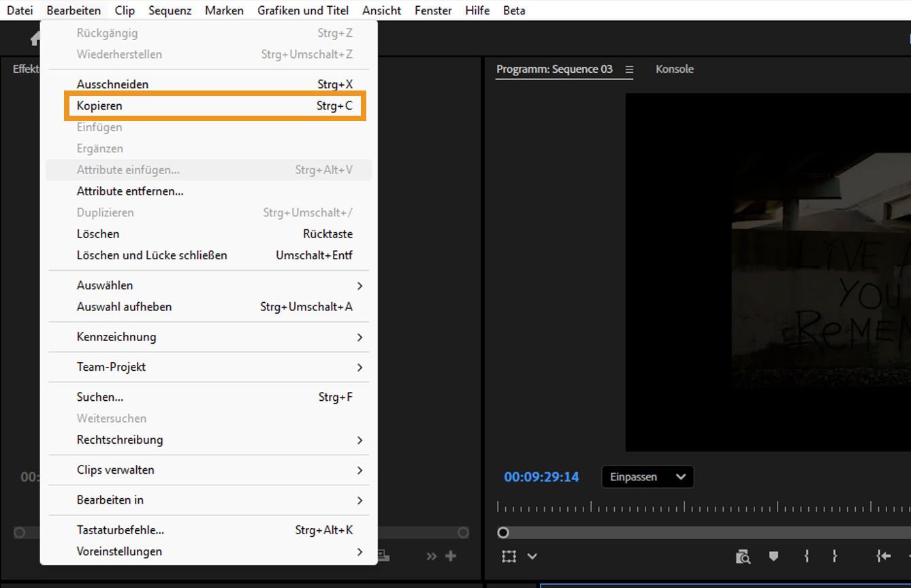Choose Kopieren from the menu

[208, 105]
